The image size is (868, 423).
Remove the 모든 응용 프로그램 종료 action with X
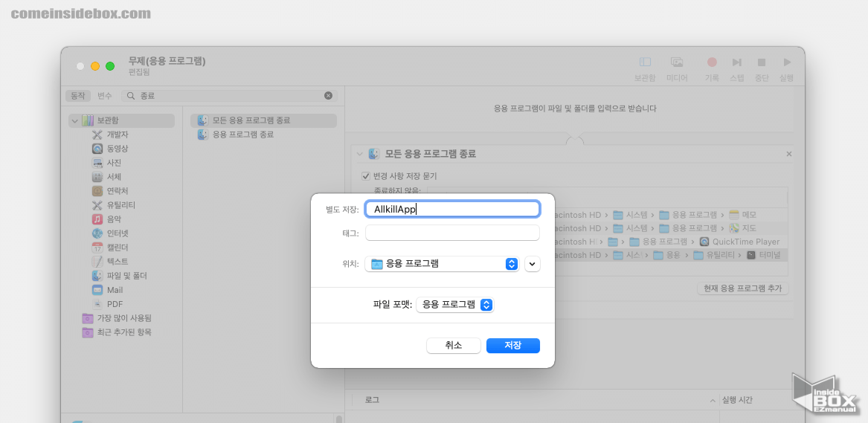[x=789, y=155]
